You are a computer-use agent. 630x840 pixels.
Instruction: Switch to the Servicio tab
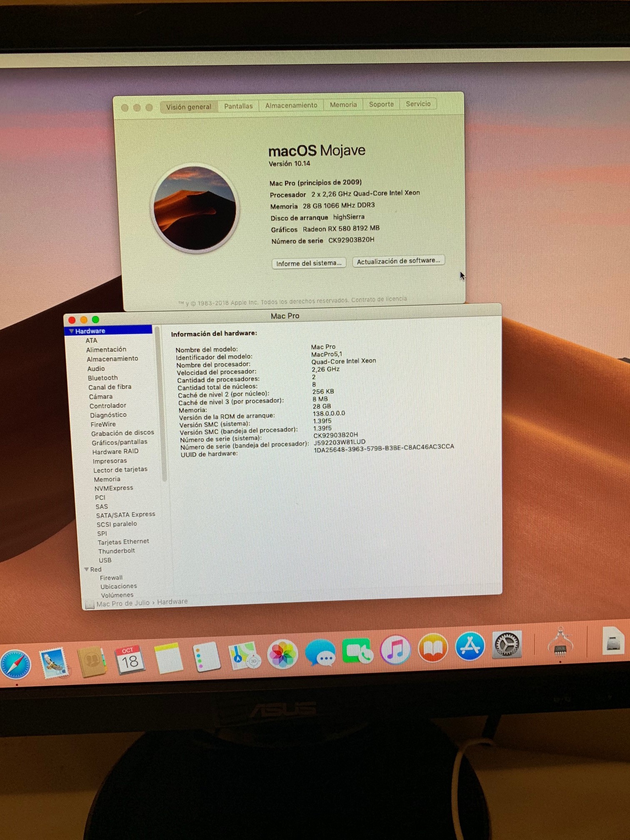click(x=418, y=104)
